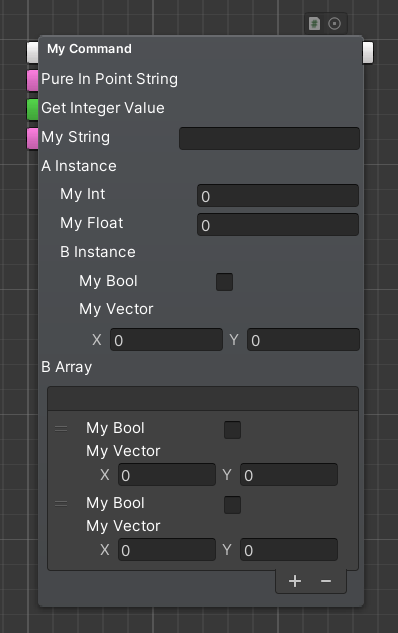Click the white input flow port of My Command

pyautogui.click(x=33, y=52)
